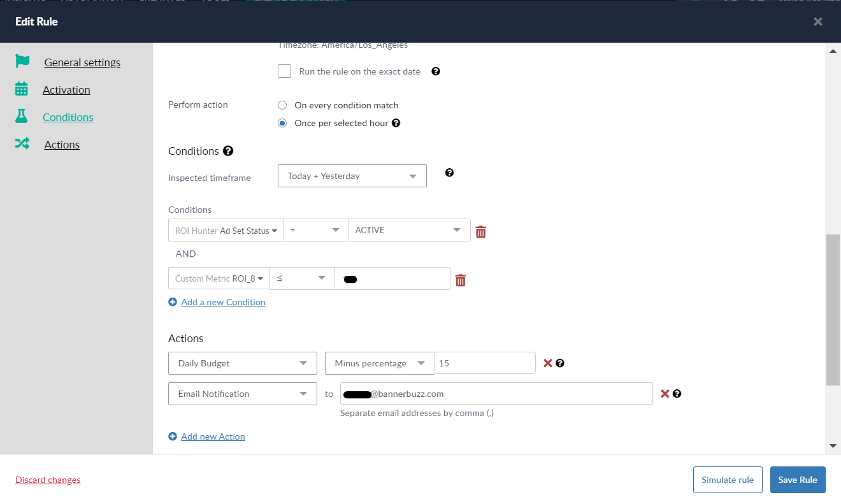Open the Today + Yesterday timeframe dropdown
The width and height of the screenshot is (841, 504).
coord(352,176)
